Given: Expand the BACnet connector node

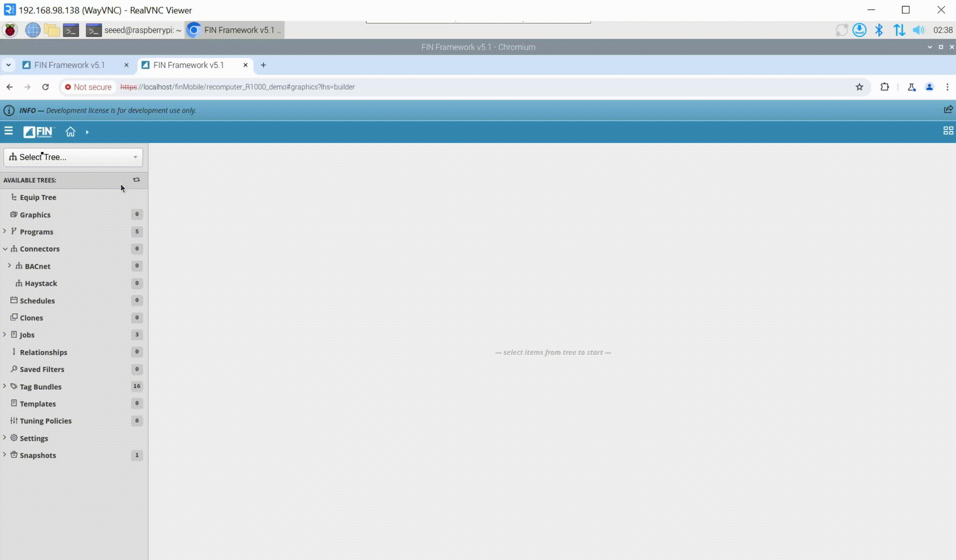Looking at the screenshot, I should coord(10,266).
